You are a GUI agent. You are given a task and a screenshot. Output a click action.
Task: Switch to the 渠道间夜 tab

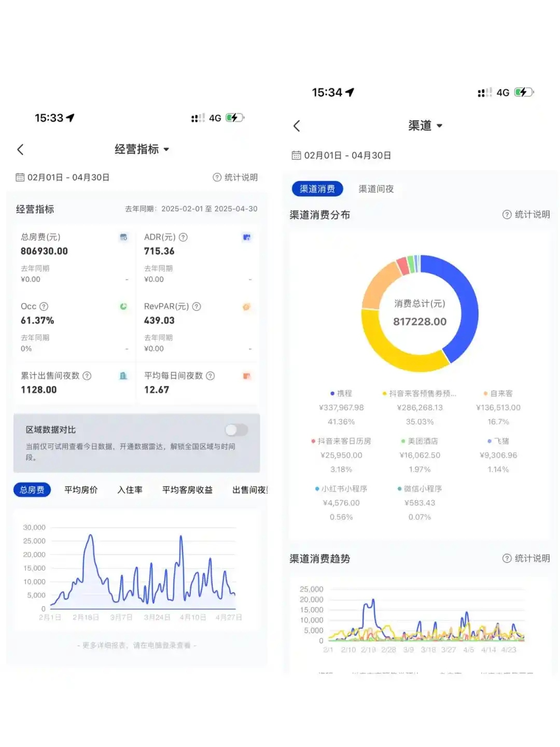click(376, 189)
